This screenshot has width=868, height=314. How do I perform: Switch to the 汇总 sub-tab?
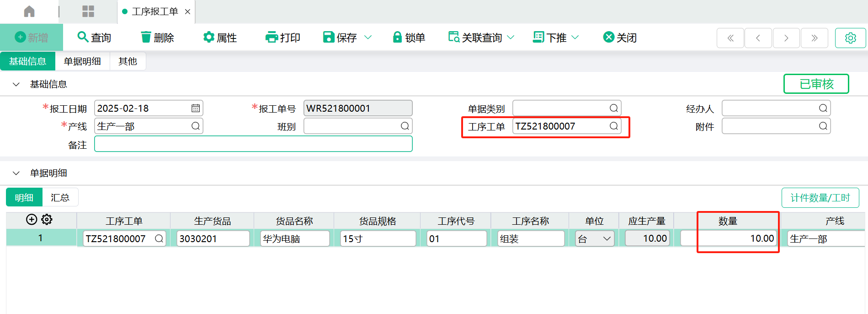point(60,197)
